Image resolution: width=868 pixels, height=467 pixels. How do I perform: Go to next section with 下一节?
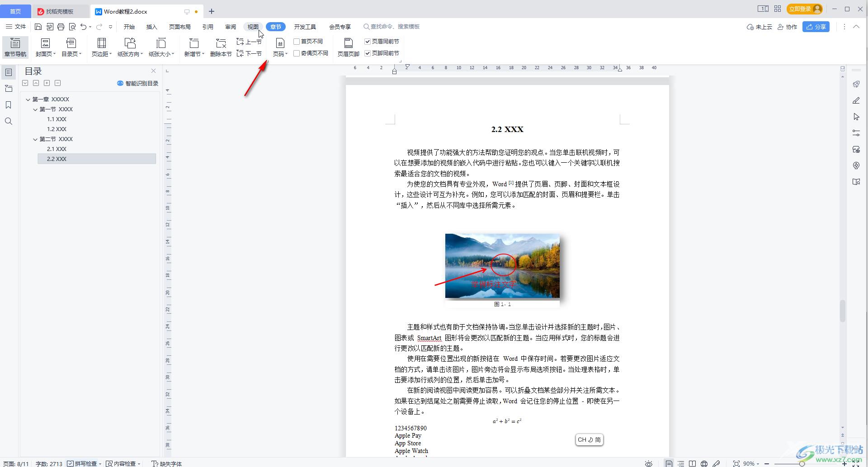click(x=249, y=53)
